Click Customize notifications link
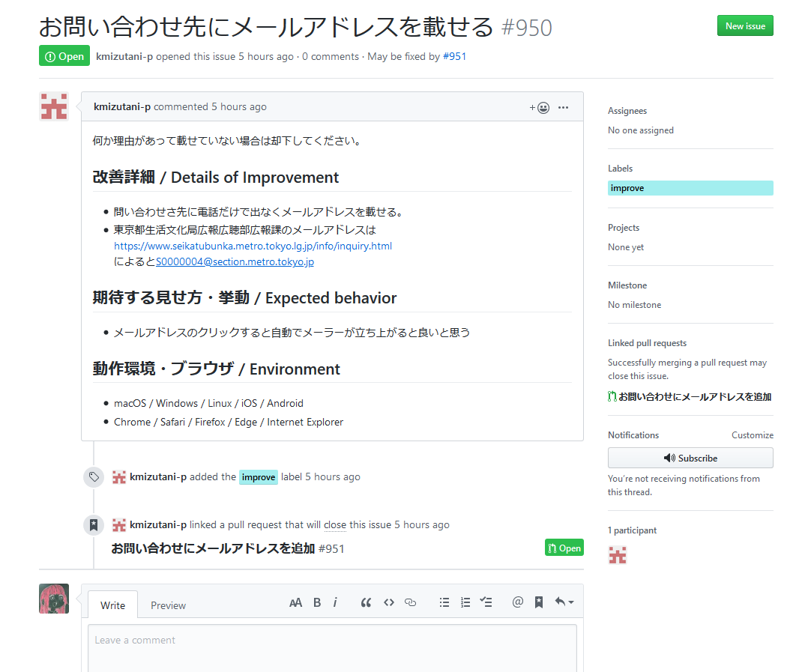This screenshot has height=672, width=802. (x=753, y=435)
